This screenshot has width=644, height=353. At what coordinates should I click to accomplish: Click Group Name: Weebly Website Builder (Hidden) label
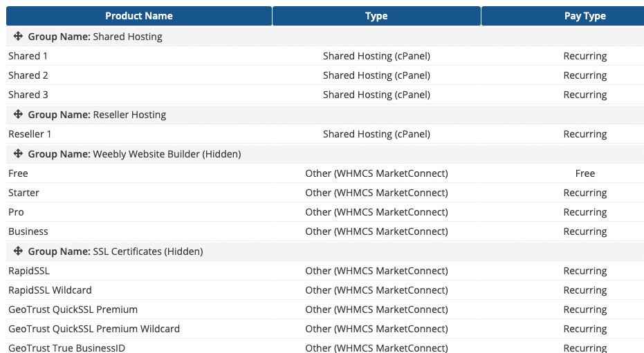point(134,154)
